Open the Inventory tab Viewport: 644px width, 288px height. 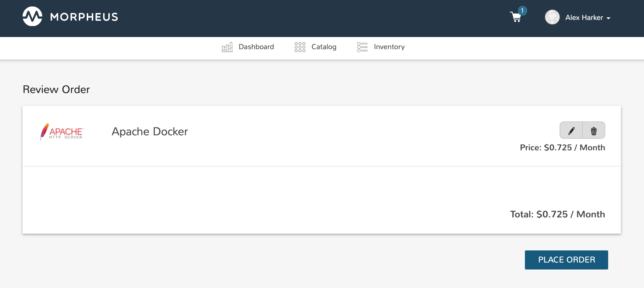389,47
